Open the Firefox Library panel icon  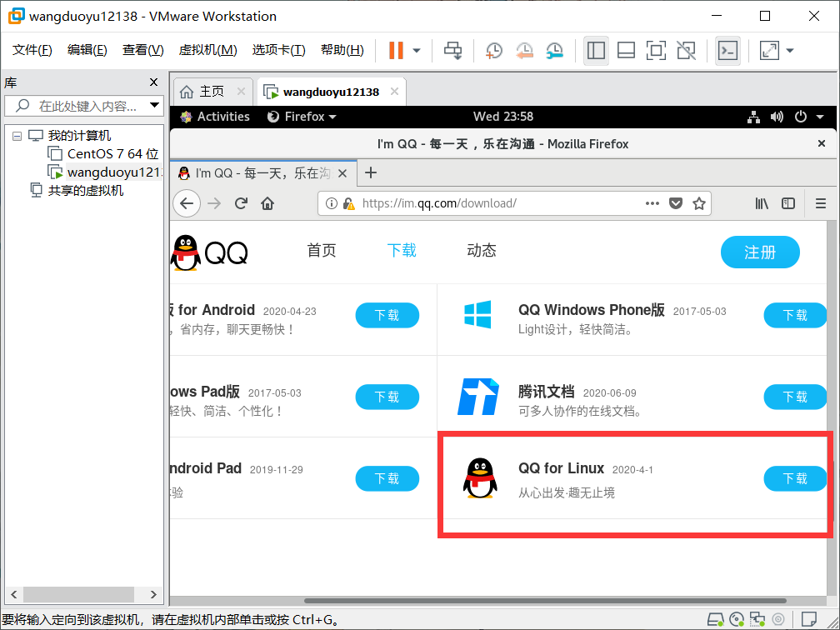pos(761,202)
